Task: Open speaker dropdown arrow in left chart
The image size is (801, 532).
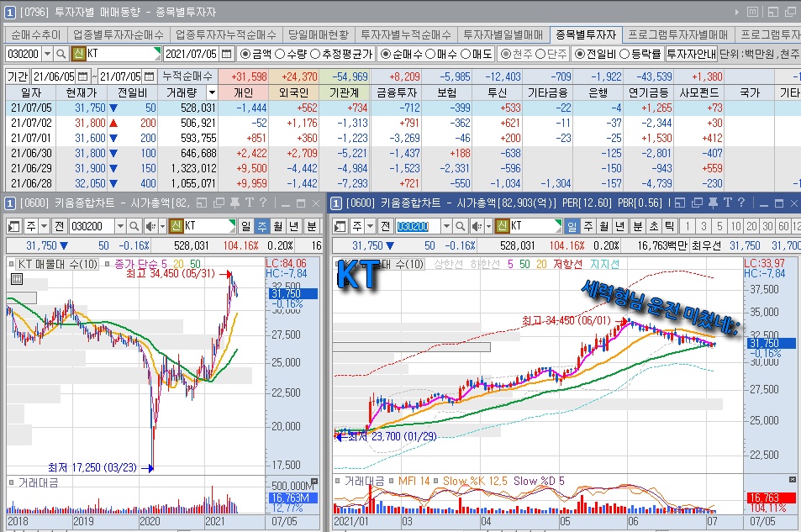Action: (162, 226)
